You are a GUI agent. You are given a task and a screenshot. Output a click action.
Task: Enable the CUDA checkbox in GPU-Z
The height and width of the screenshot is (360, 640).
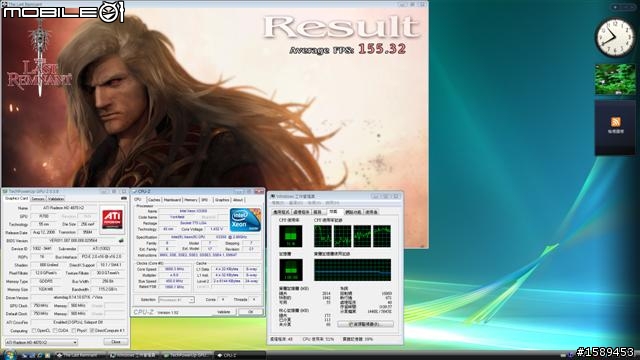click(x=55, y=330)
